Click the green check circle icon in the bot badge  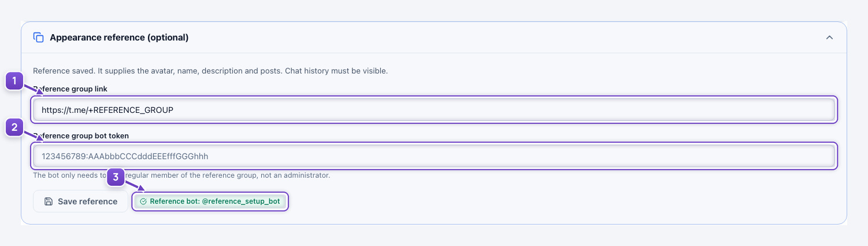click(143, 201)
